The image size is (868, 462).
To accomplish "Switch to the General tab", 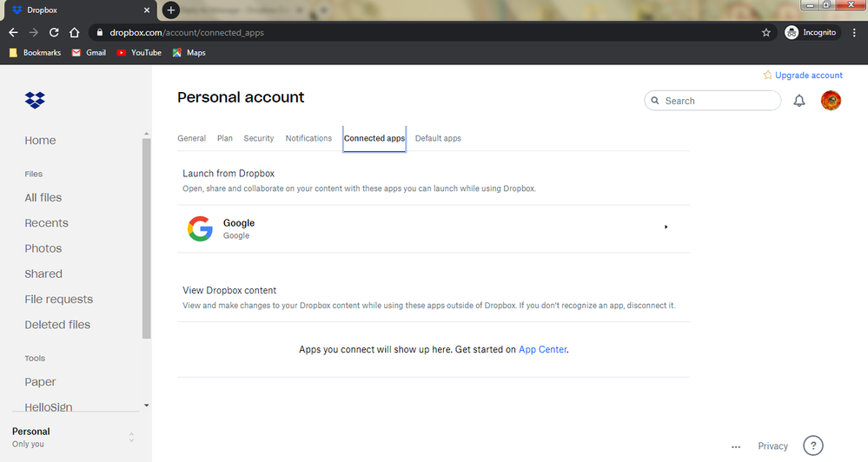I will click(191, 138).
